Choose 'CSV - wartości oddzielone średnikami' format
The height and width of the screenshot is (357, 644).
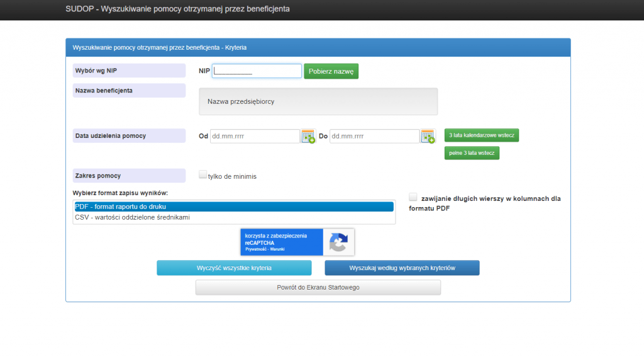[233, 217]
